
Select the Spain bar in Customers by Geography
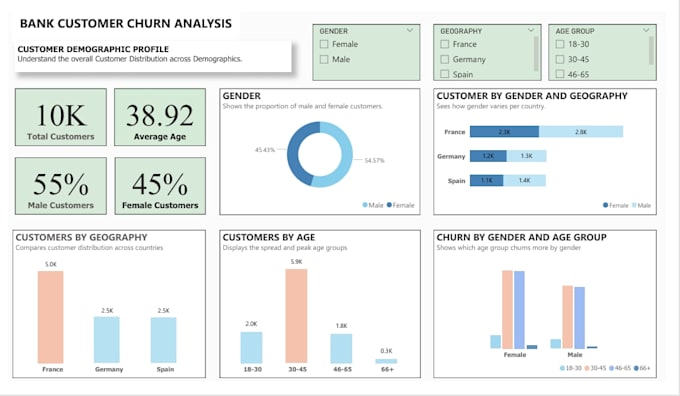click(163, 340)
